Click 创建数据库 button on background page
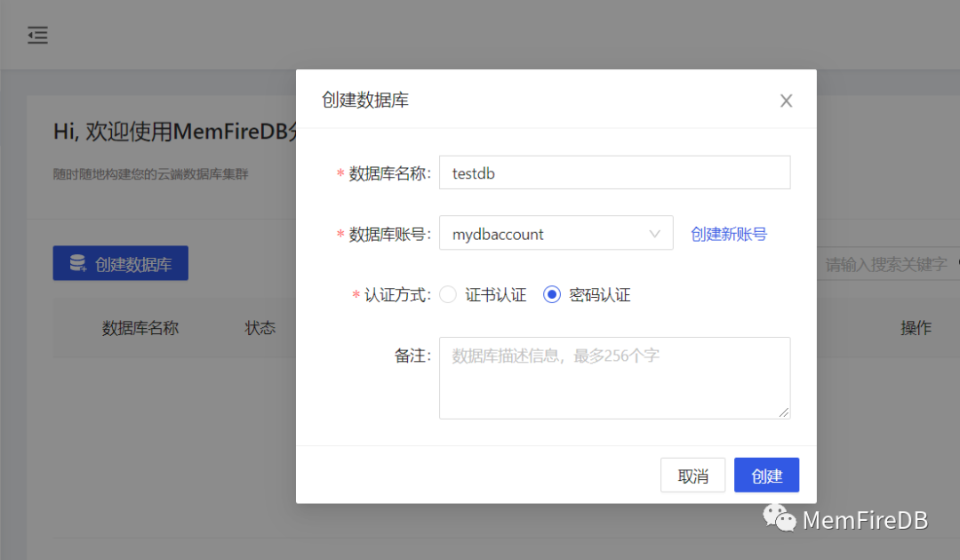The width and height of the screenshot is (960, 560). coord(121,263)
